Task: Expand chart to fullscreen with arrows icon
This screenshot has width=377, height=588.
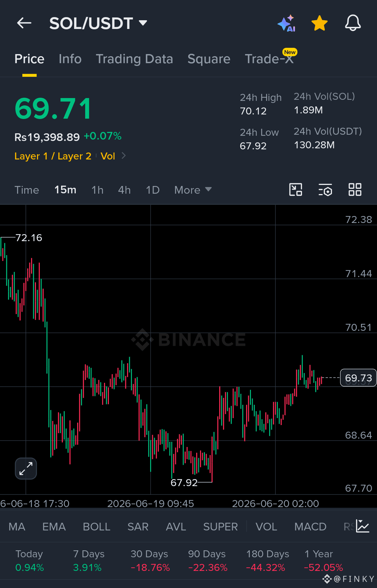Action: (x=26, y=468)
